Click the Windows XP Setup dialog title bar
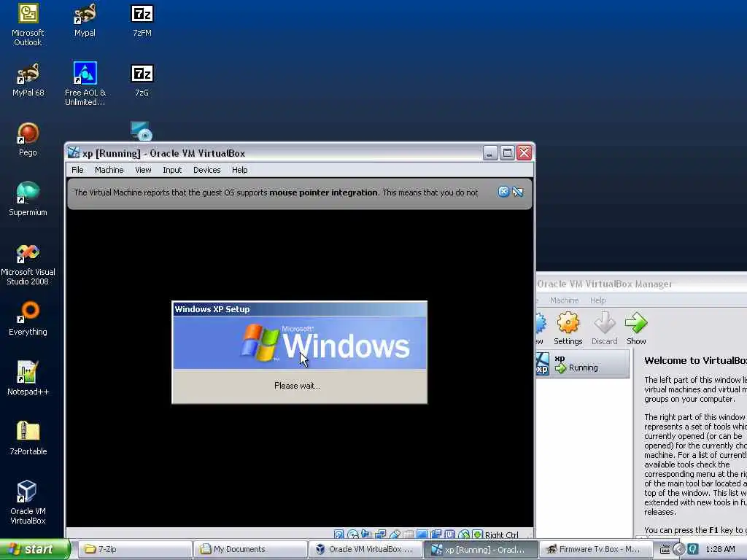Screen dimensions: 747x560 [299, 309]
